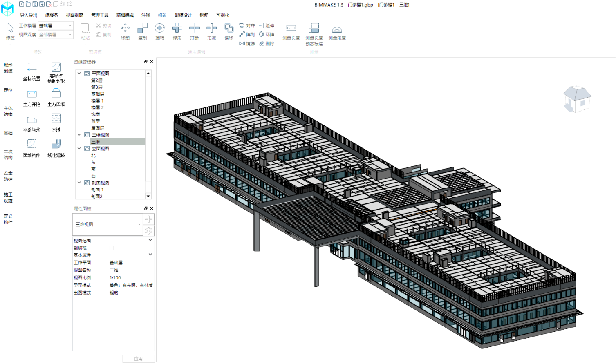The height and width of the screenshot is (364, 616).
Task: Open the 钢筋 ribbon tab
Action: 204,15
